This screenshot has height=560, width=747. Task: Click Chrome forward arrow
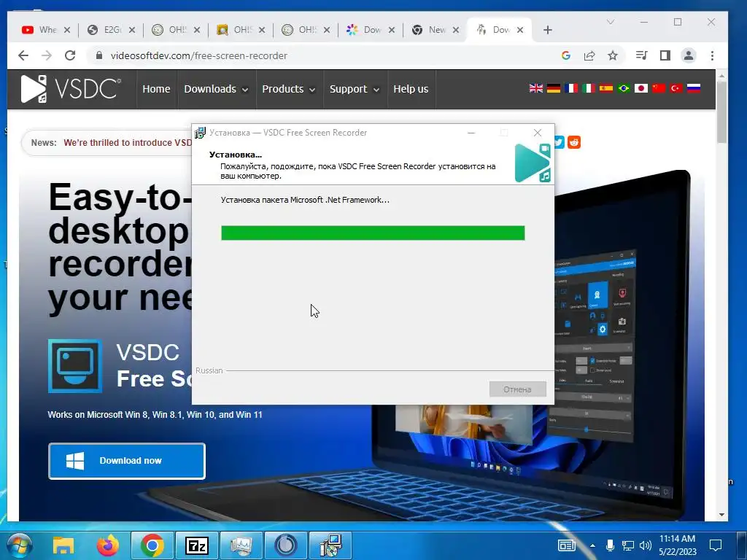(x=46, y=55)
